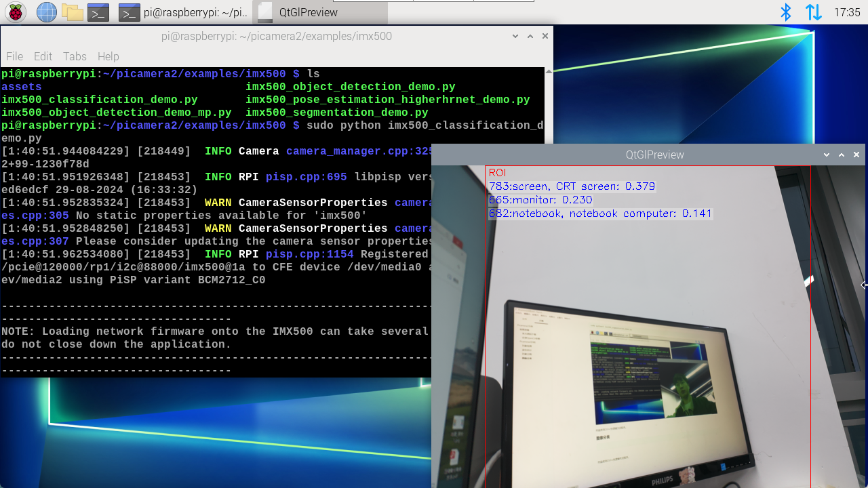The width and height of the screenshot is (868, 488).
Task: Click 'imx500_segmentation_demo.py' in the terminal listing
Action: click(x=337, y=113)
